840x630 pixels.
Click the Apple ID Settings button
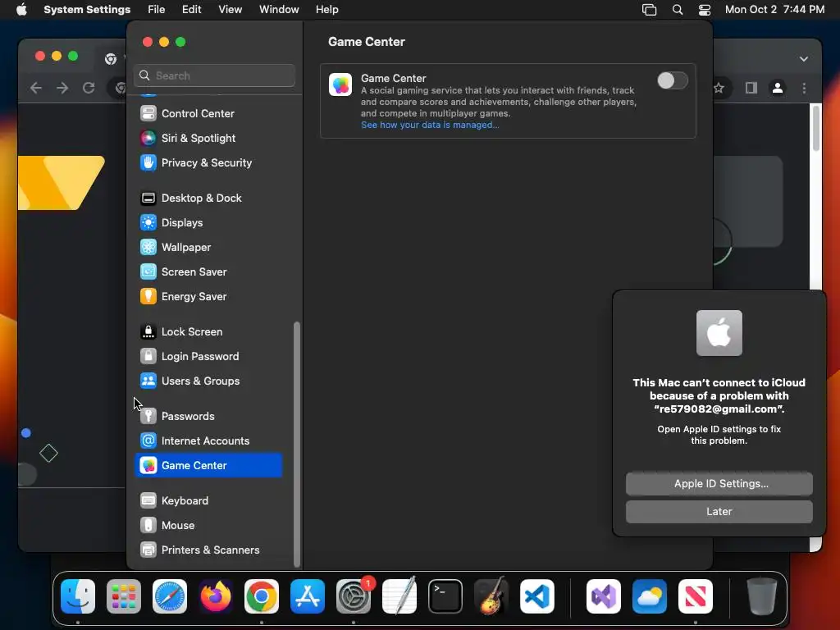click(x=719, y=484)
